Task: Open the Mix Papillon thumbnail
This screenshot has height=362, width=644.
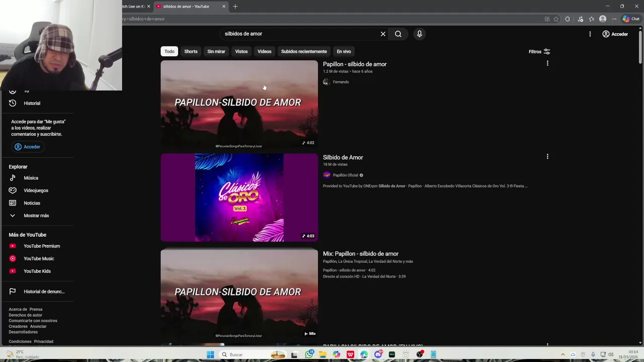Action: point(239,293)
